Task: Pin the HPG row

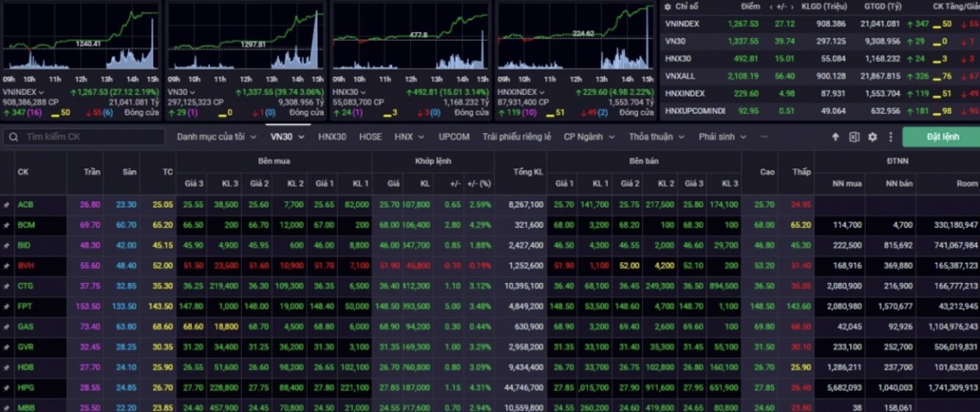Action: 7,387
